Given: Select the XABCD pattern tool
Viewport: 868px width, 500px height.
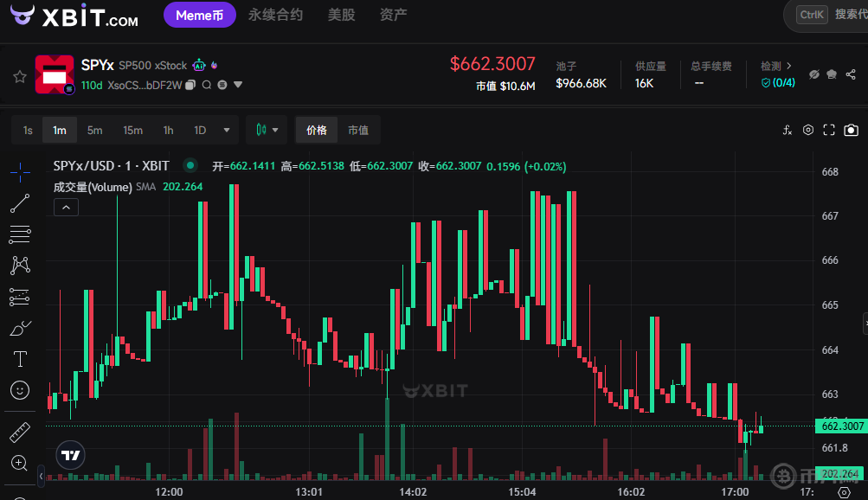Looking at the screenshot, I should click(x=20, y=266).
